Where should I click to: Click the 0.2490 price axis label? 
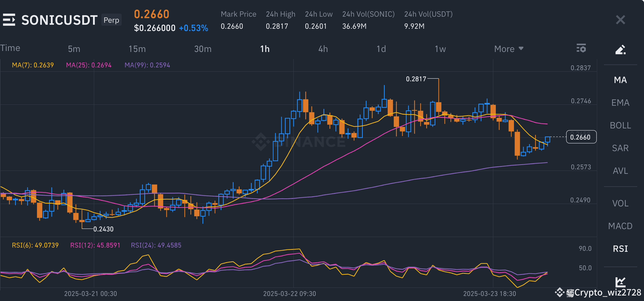pyautogui.click(x=580, y=200)
